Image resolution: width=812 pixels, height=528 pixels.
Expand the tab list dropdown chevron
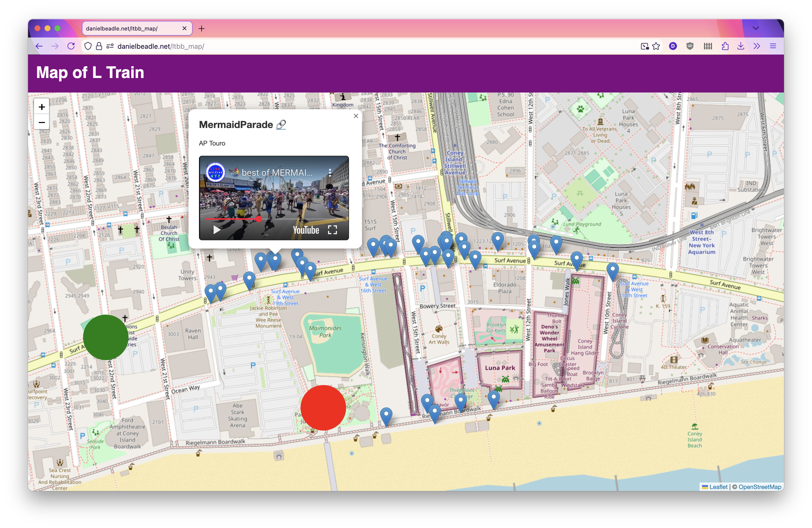(755, 28)
